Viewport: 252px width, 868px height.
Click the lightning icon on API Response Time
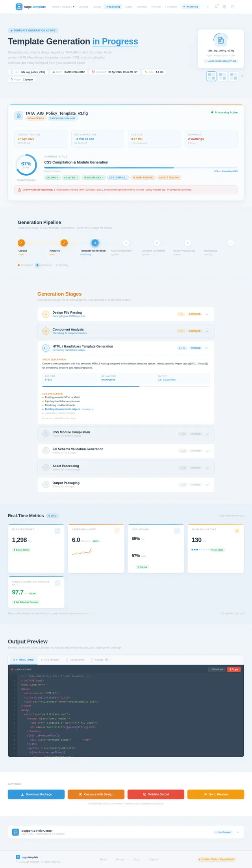[237, 531]
